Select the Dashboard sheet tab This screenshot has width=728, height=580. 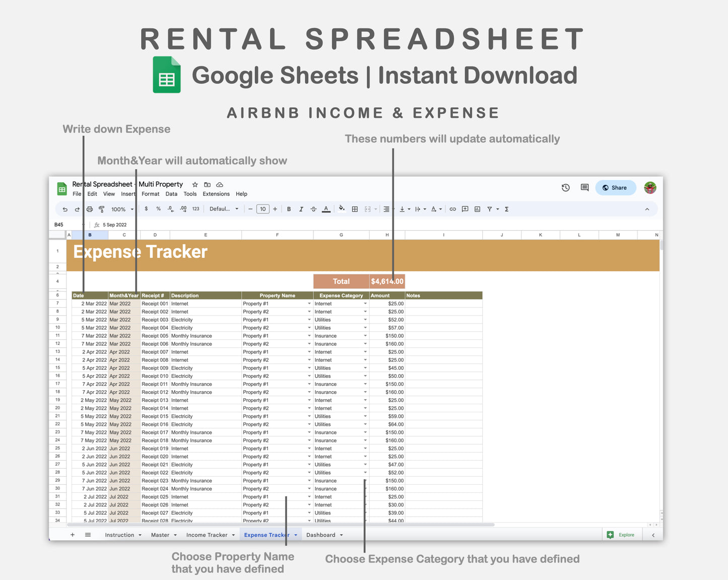321,535
